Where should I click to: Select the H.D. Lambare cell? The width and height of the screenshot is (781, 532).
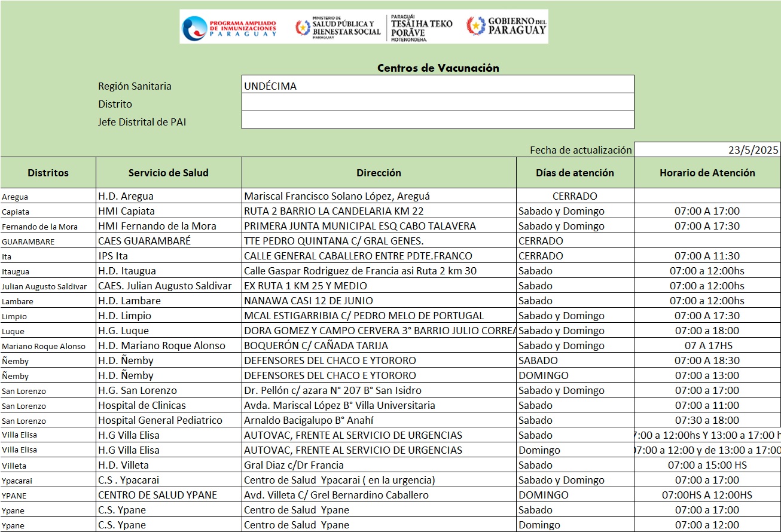click(169, 301)
